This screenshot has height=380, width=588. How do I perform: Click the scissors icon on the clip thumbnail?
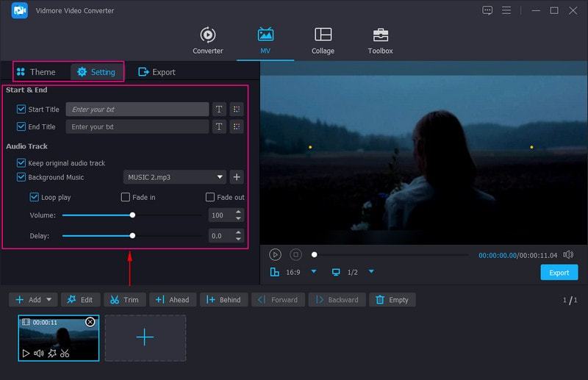click(65, 354)
